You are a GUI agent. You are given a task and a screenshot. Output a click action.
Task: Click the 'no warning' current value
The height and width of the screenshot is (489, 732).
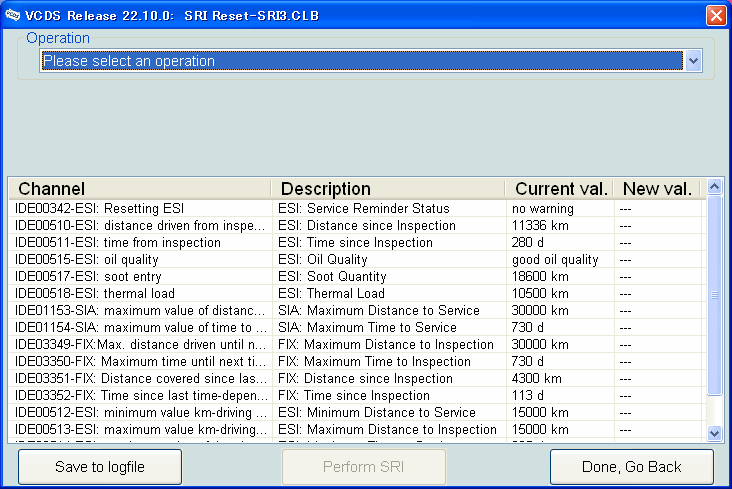tap(543, 208)
